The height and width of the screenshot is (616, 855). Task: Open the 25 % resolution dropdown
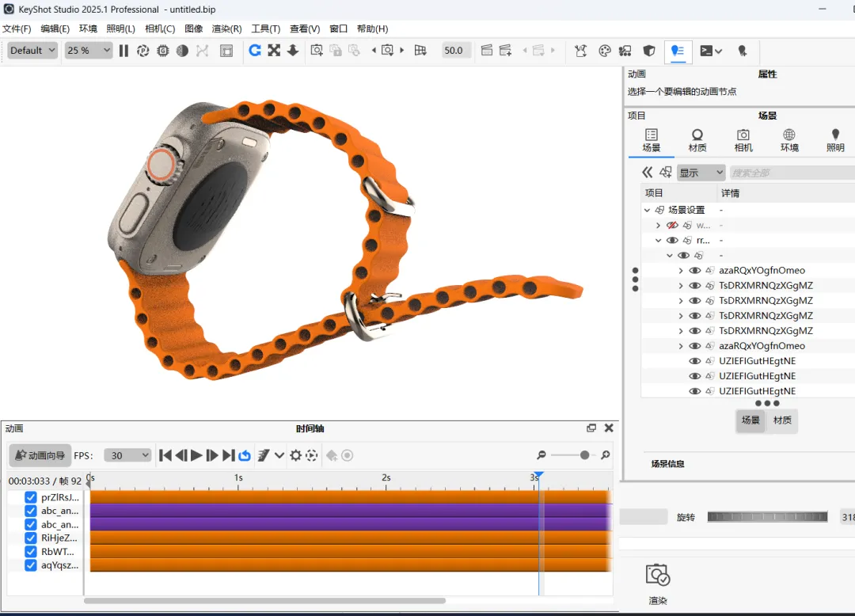click(88, 51)
